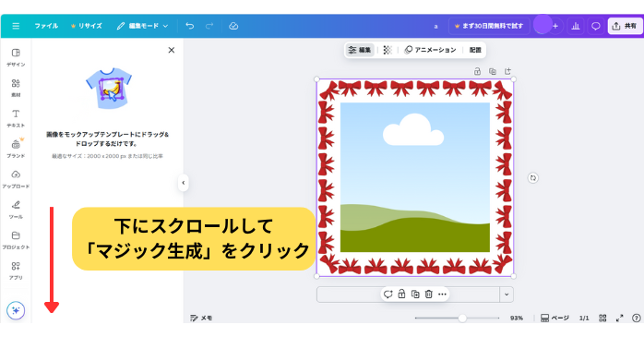The height and width of the screenshot is (337, 644).
Task: Expand the 編集モード dropdown
Action: 142,26
